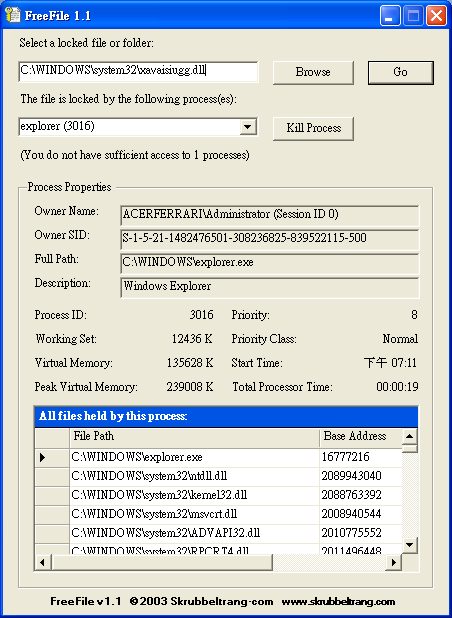Click Total Processor Time value 00:00:19
This screenshot has width=452, height=618.
click(397, 387)
